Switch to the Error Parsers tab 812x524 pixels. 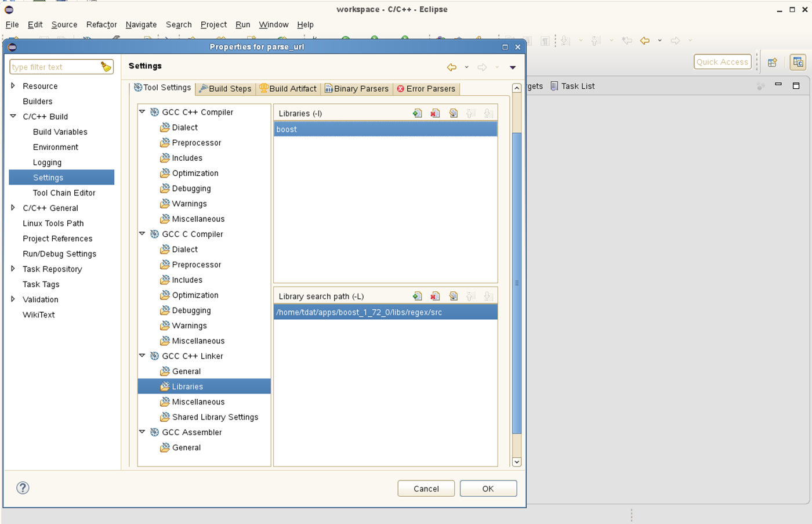(x=426, y=89)
